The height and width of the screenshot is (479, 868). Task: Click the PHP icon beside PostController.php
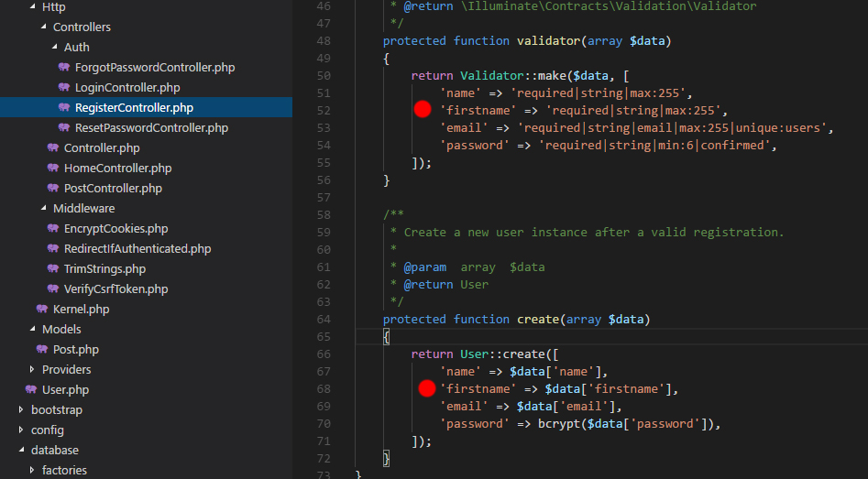(x=53, y=188)
